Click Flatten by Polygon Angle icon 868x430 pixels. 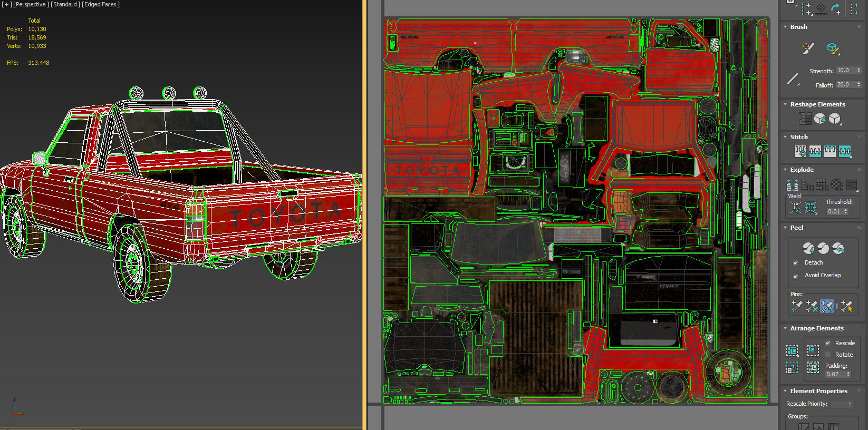(x=807, y=185)
